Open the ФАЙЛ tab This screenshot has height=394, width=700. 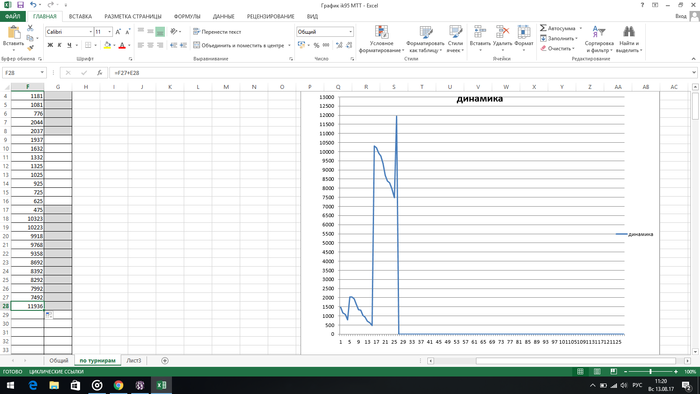tap(12, 17)
